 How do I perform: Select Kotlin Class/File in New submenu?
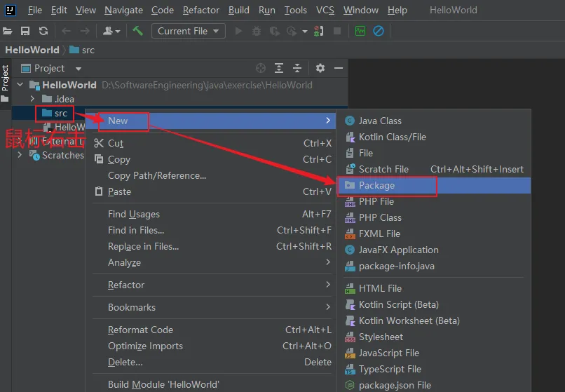pyautogui.click(x=434, y=137)
